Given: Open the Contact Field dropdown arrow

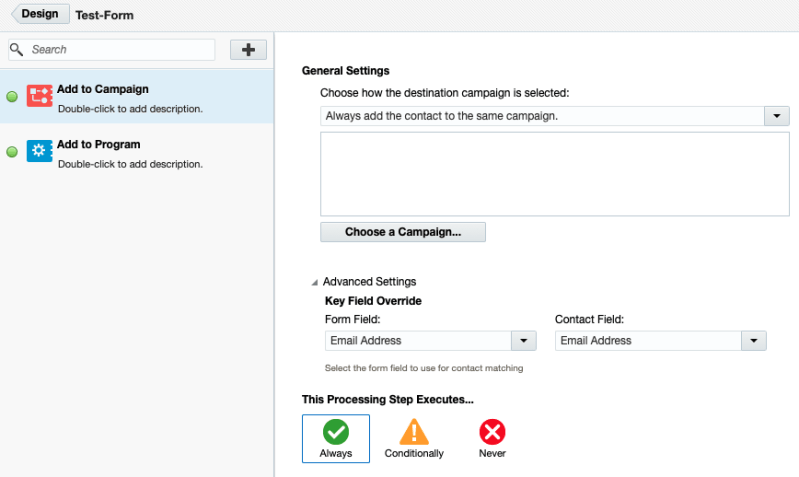Looking at the screenshot, I should pyautogui.click(x=754, y=341).
